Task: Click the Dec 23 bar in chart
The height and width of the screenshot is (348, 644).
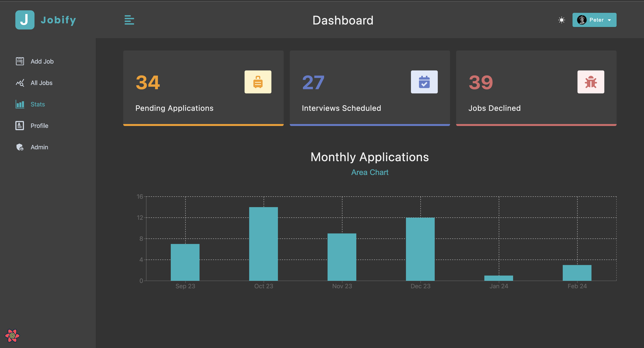Action: click(420, 249)
